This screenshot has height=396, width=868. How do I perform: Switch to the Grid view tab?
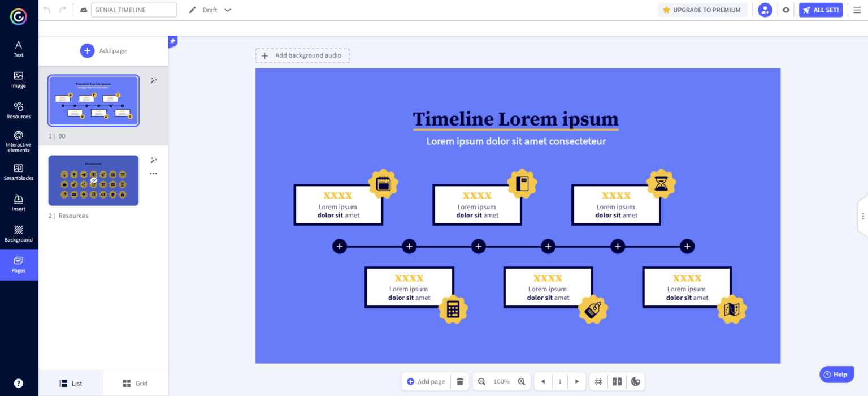point(135,383)
